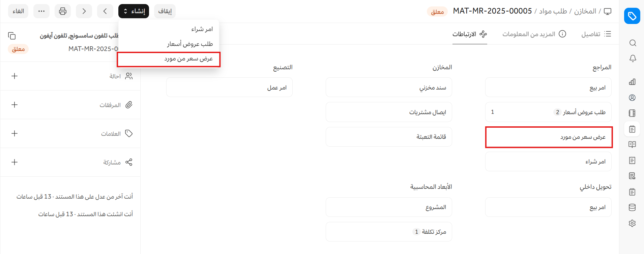Open the notifications bell
The width and height of the screenshot is (644, 254).
pos(633,58)
